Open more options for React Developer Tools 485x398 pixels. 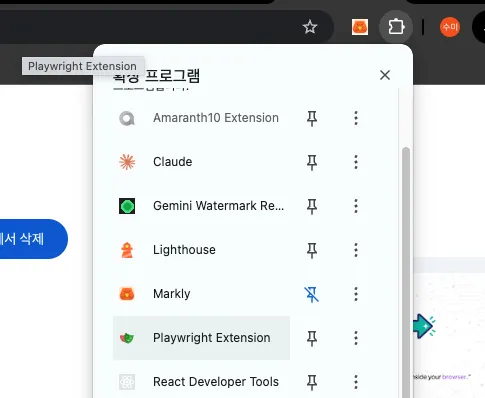click(356, 382)
